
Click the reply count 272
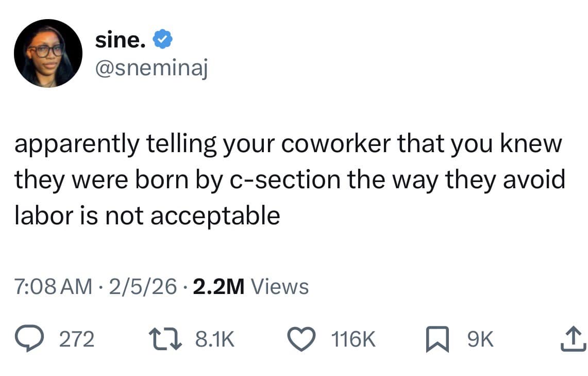76,338
